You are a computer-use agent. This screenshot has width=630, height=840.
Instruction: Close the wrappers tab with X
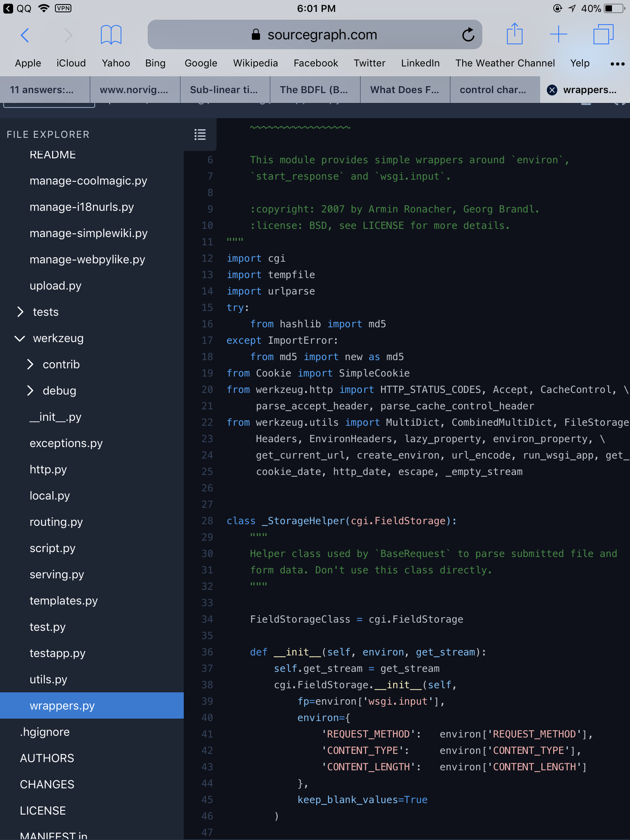tap(552, 90)
